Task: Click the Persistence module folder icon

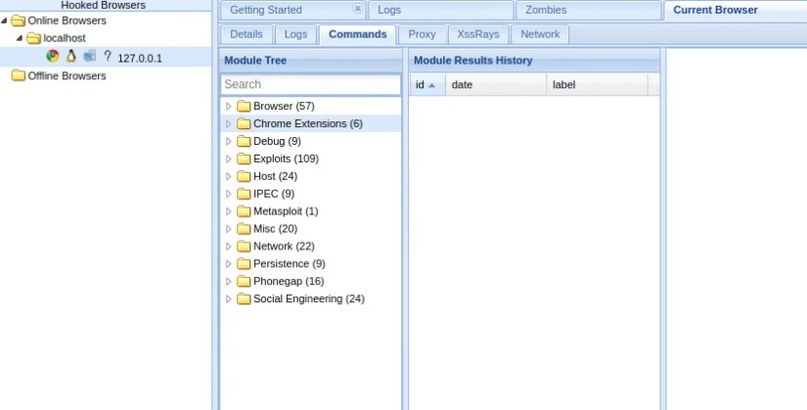Action: coord(243,264)
